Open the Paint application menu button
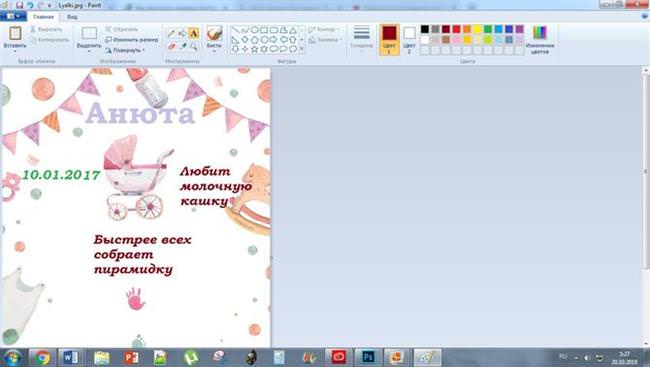650x367 pixels. point(13,17)
